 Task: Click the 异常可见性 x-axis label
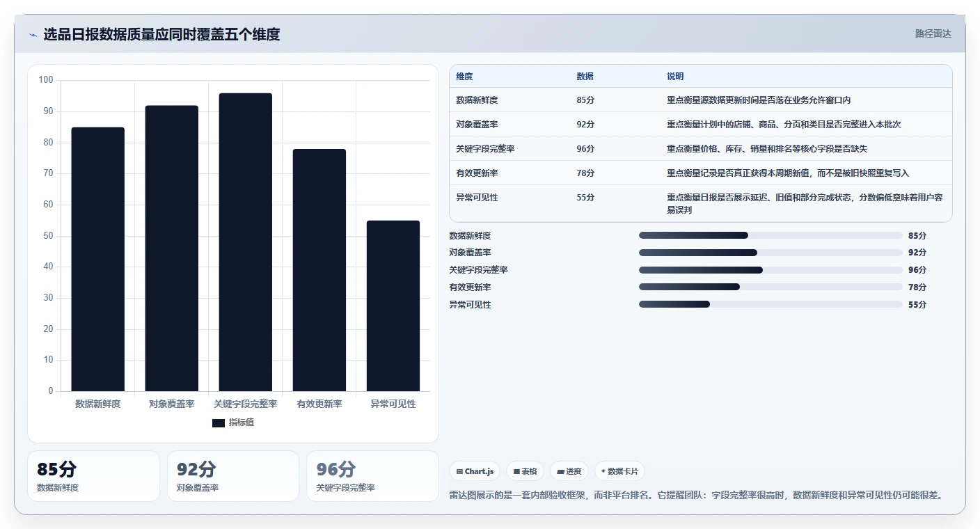point(393,404)
